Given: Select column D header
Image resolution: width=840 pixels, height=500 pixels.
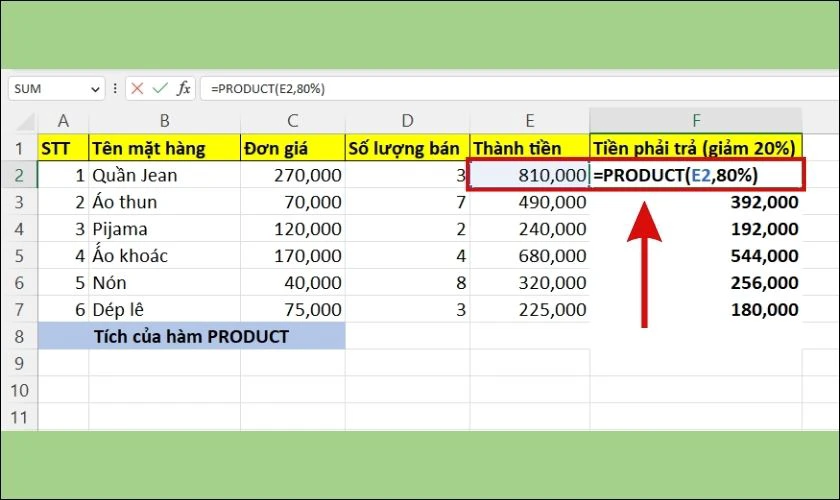Looking at the screenshot, I should click(x=407, y=121).
